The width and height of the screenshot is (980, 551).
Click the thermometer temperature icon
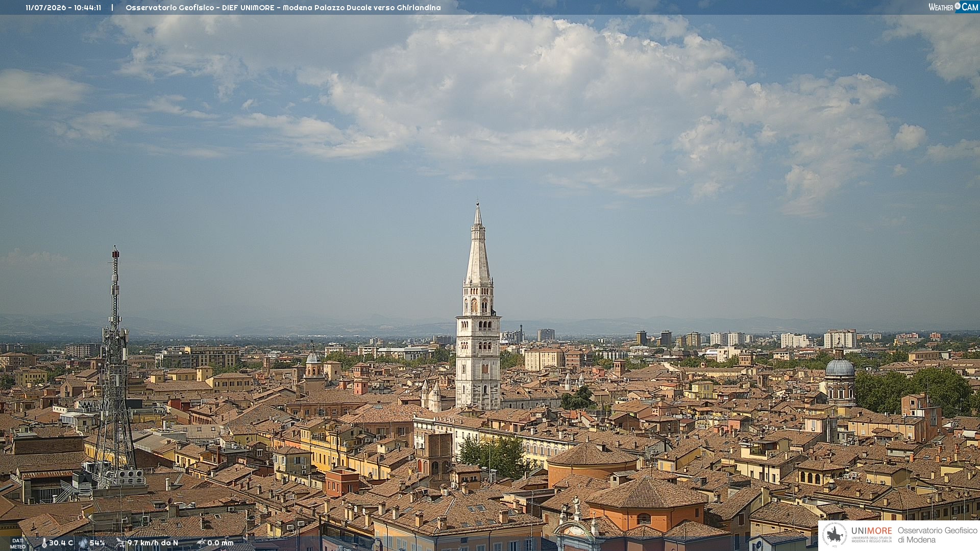tap(44, 543)
